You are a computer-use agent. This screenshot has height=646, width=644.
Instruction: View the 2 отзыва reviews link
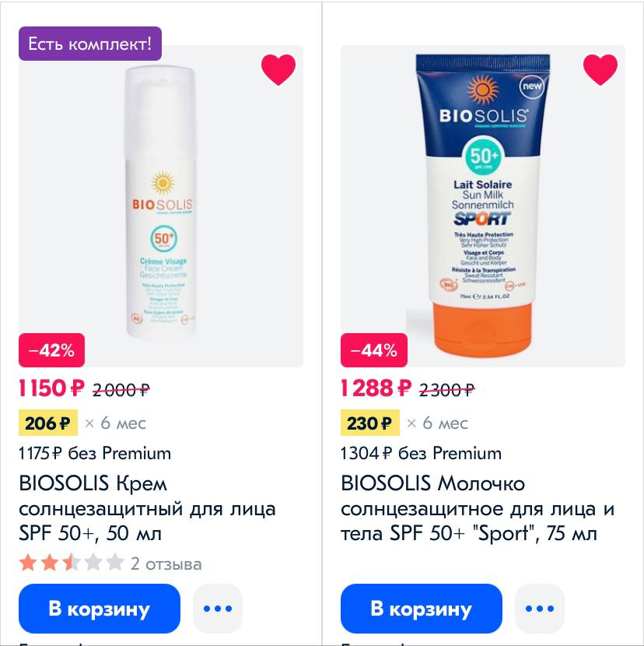point(166,564)
